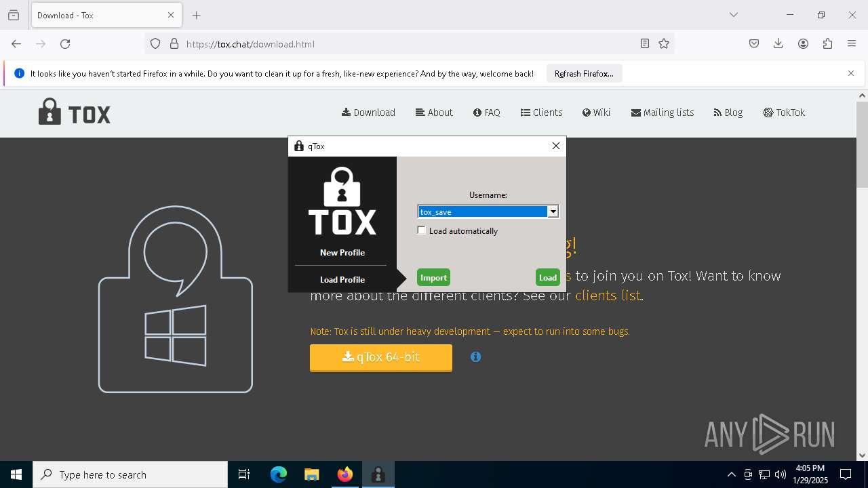Close the qTox dialog window
This screenshot has width=868, height=488.
(556, 146)
